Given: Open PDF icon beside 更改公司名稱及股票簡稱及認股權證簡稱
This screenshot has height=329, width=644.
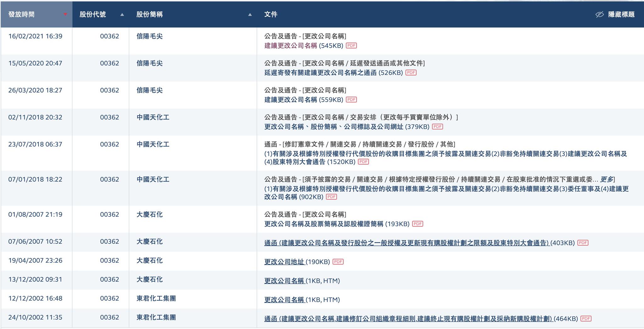Looking at the screenshot, I should pos(418,224).
